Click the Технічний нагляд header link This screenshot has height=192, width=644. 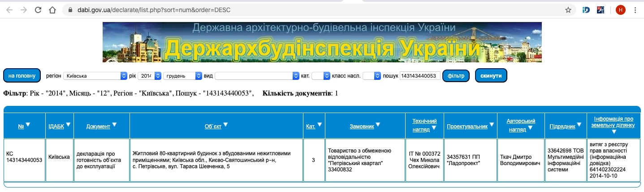tap(424, 125)
